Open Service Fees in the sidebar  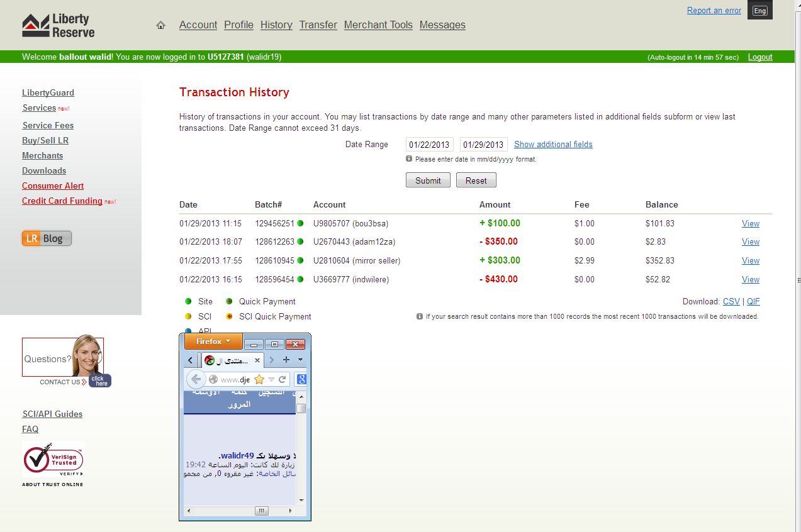pos(48,126)
